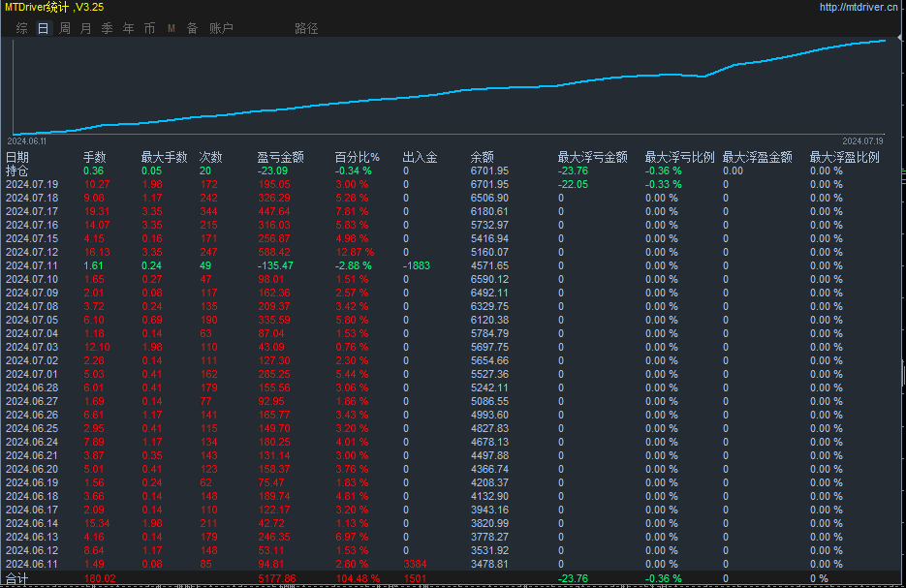Image resolution: width=906 pixels, height=588 pixels.
Task: Click the 次数 column header
Action: (x=211, y=157)
